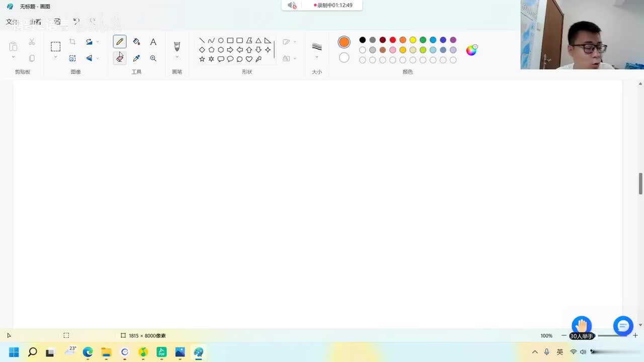Click the Crop image icon
The image size is (644, 362).
(x=72, y=42)
